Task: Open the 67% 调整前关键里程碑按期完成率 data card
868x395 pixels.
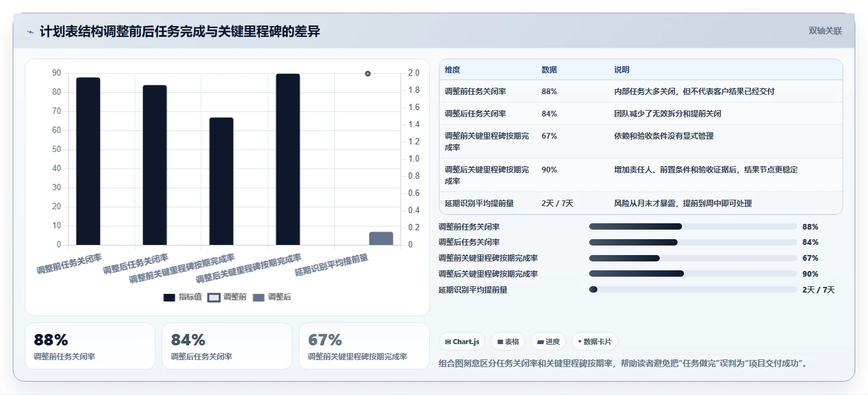Action: [x=364, y=346]
